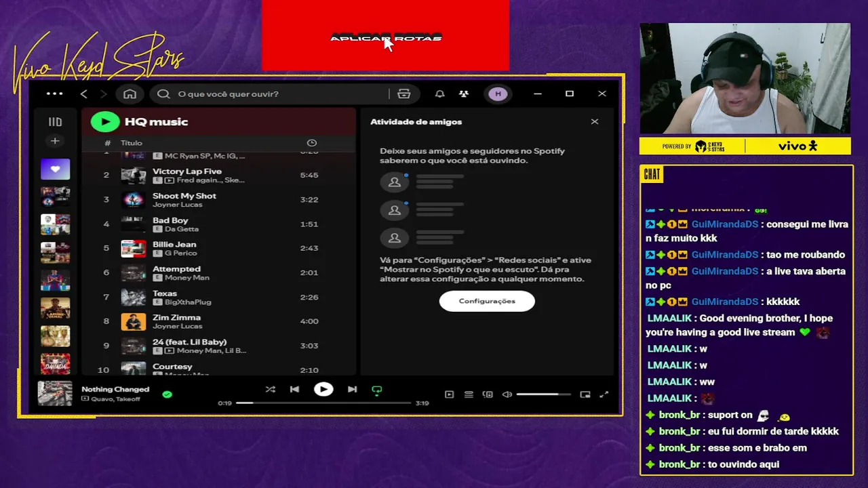Open the Now Playing view icon
This screenshot has width=868, height=488.
click(449, 394)
